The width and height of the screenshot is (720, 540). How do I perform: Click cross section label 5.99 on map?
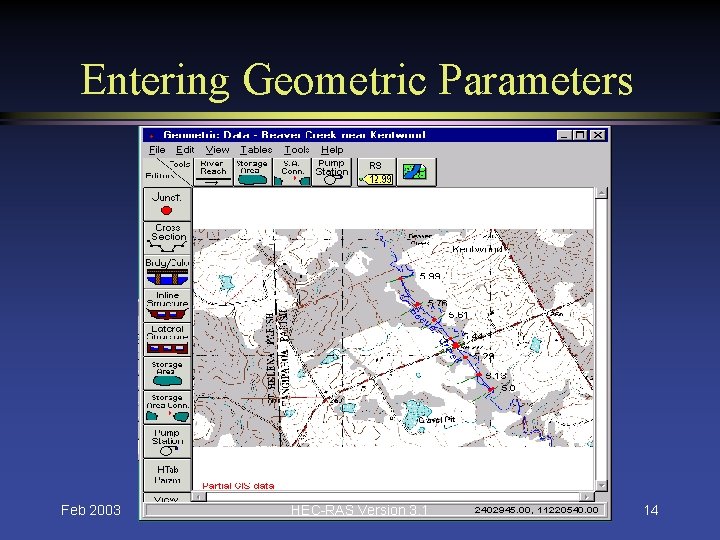tap(430, 276)
